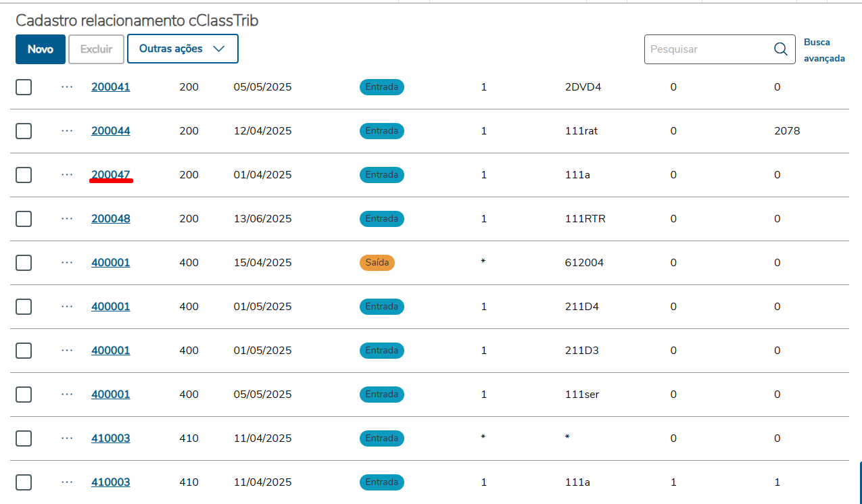Click into the Pesquisar search field
This screenshot has height=504, width=862.
(707, 49)
